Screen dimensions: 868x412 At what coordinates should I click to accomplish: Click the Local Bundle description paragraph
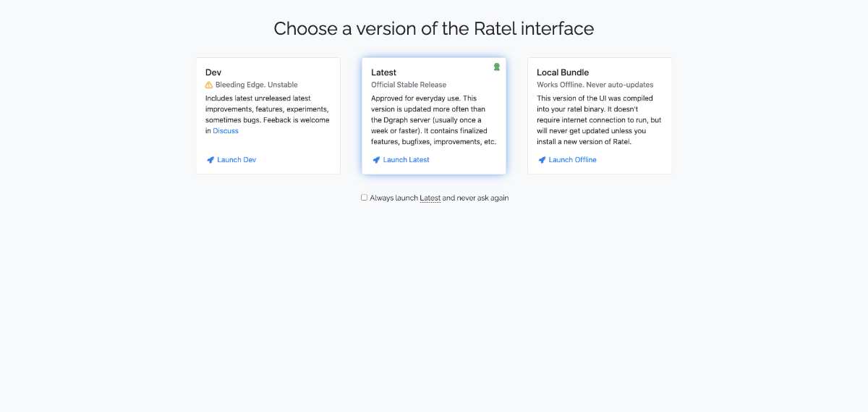(599, 119)
